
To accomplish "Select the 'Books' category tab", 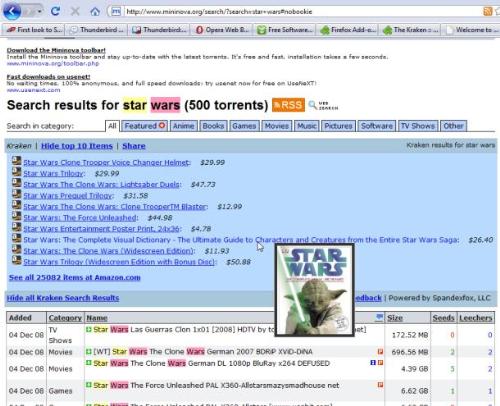I will pyautogui.click(x=213, y=126).
